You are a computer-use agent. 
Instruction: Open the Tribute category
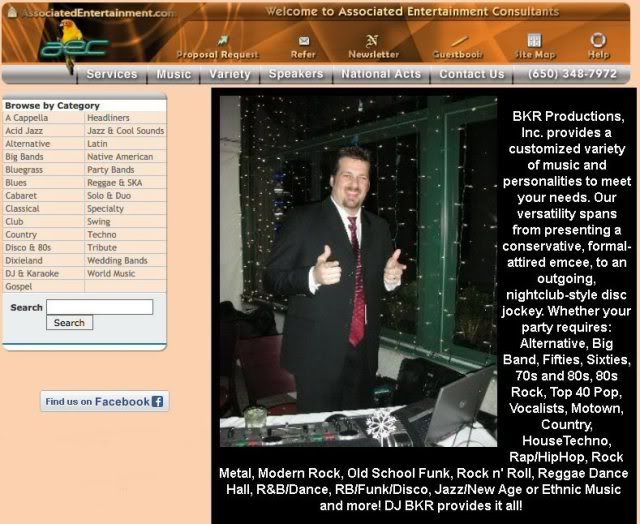coord(102,248)
